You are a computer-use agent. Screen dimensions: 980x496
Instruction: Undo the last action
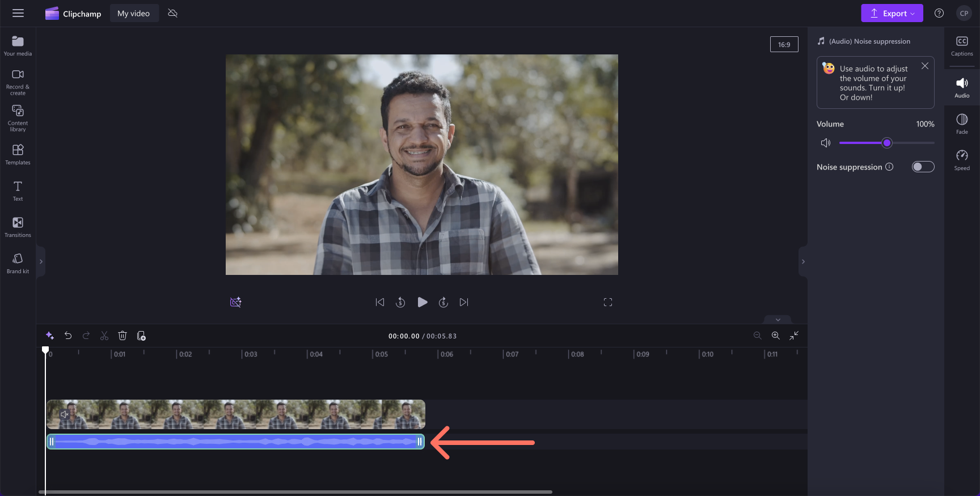(x=68, y=336)
